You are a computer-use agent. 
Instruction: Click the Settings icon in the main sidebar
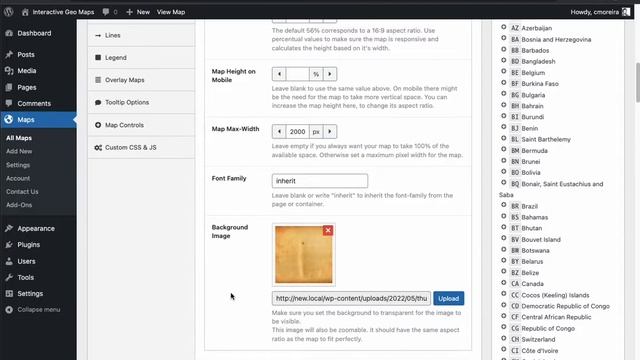(x=9, y=293)
